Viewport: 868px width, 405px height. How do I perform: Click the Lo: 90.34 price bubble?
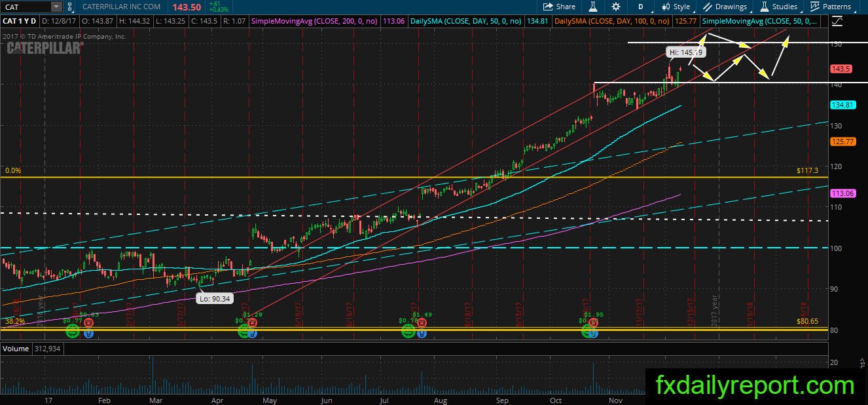216,298
